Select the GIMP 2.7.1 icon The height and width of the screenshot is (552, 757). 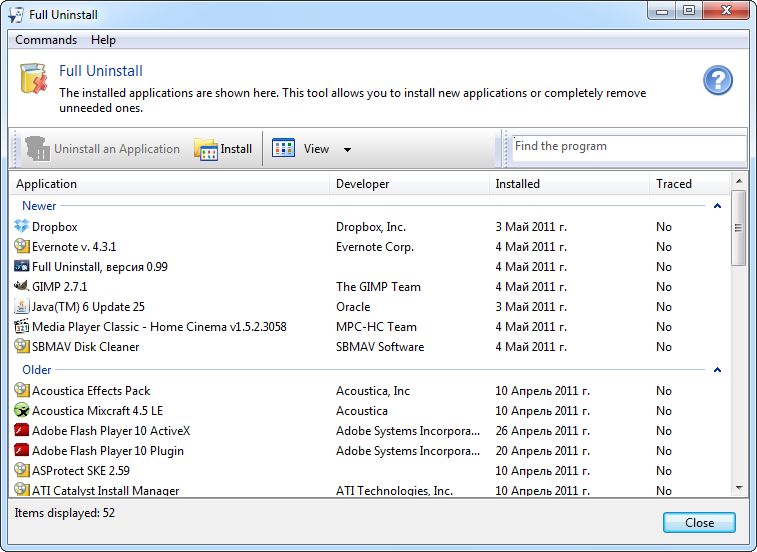pos(22,286)
